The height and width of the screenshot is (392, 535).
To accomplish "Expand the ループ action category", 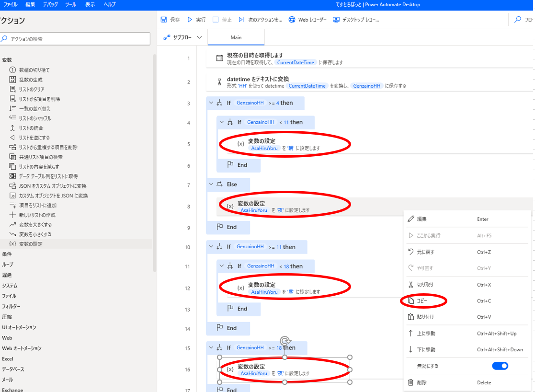I will (8, 265).
